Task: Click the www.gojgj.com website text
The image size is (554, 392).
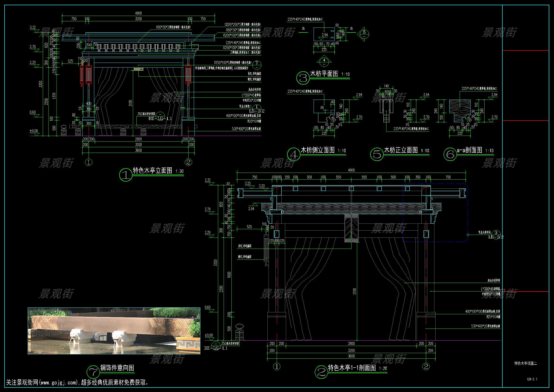Action: (59, 383)
